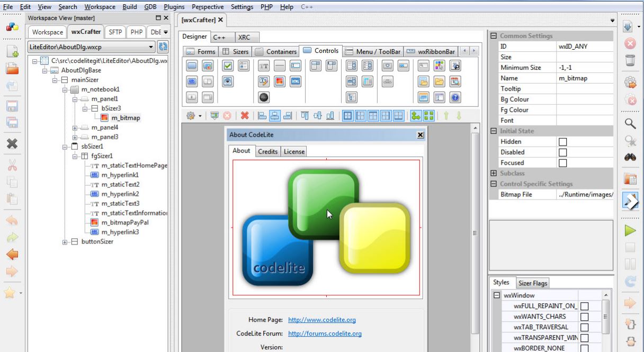Viewport: 644px width, 352px height.
Task: Delete selected control with red X
Action: 245,115
